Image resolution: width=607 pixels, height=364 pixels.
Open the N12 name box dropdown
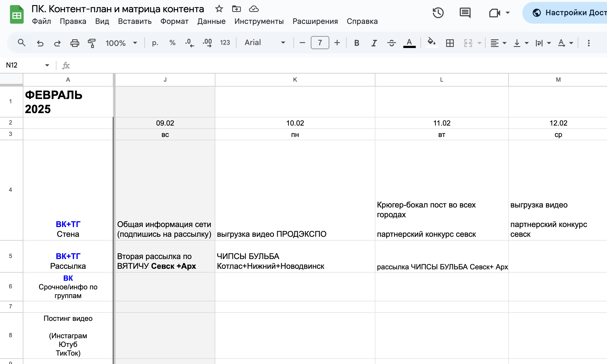[47, 65]
